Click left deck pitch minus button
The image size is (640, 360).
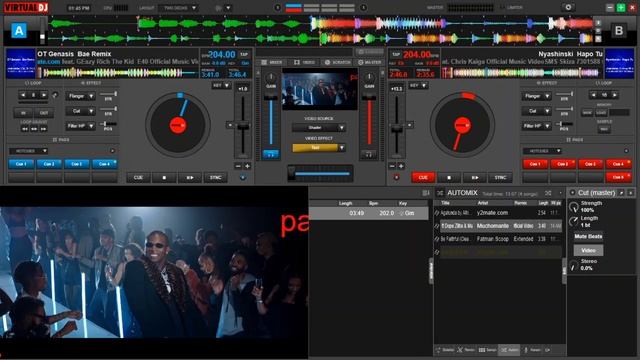[x=238, y=166]
